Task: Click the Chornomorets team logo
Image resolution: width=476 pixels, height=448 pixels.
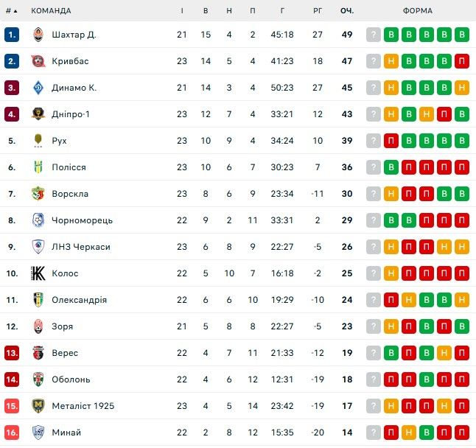Action: tap(38, 220)
